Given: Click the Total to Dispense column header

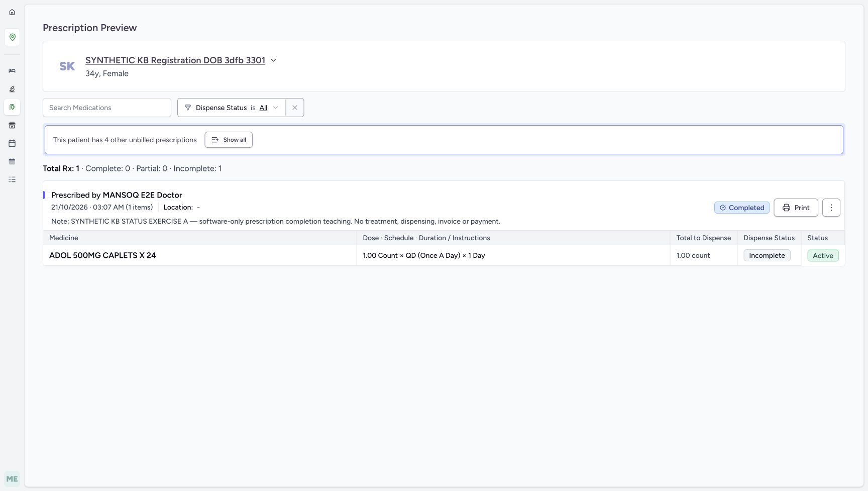Looking at the screenshot, I should [x=704, y=238].
